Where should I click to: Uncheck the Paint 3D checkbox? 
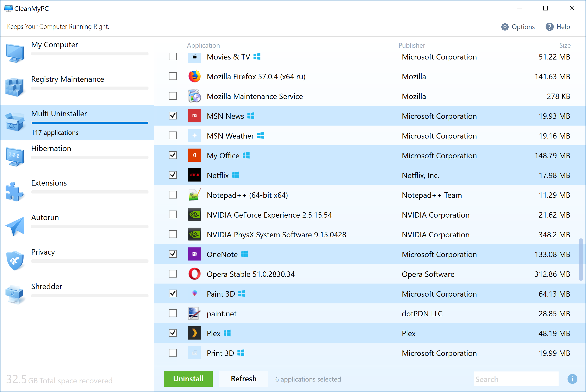(x=173, y=293)
